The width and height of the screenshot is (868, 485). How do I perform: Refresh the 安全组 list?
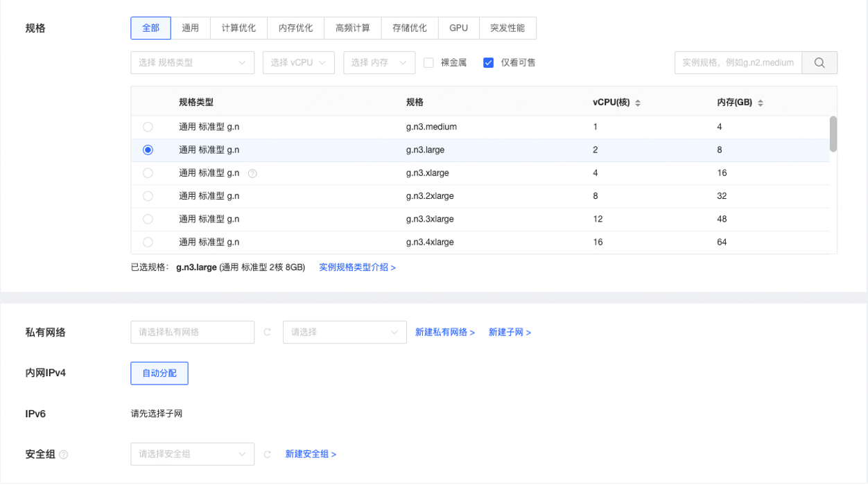coord(268,455)
